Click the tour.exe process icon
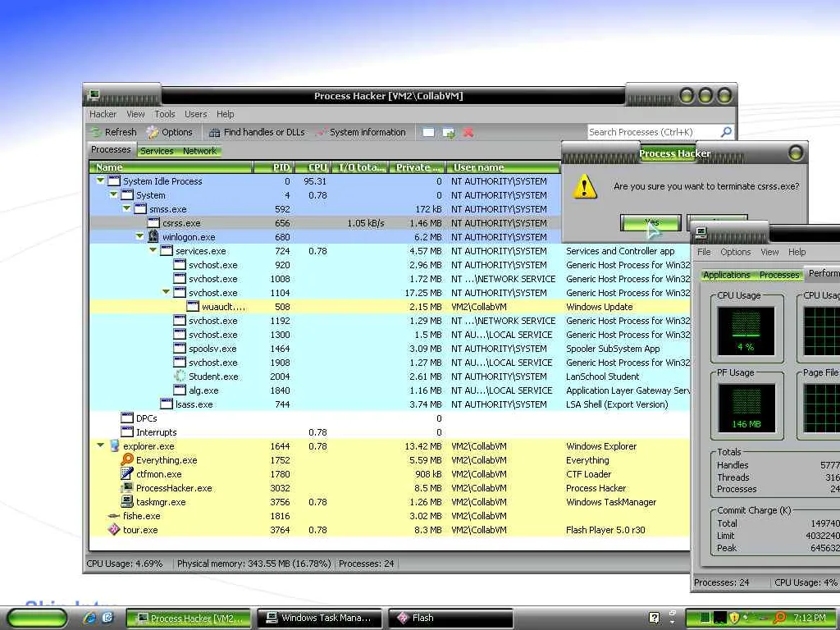 (113, 529)
